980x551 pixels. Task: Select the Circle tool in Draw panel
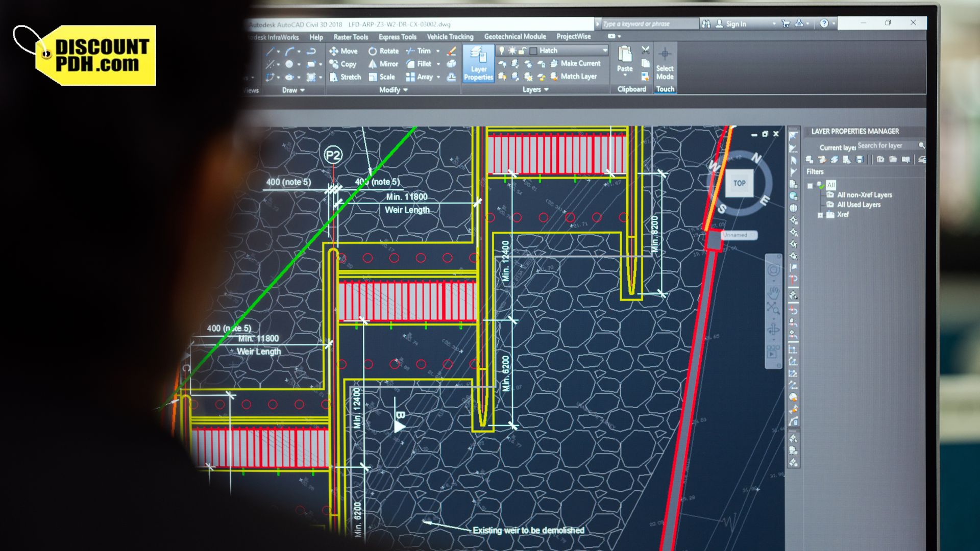coord(289,64)
